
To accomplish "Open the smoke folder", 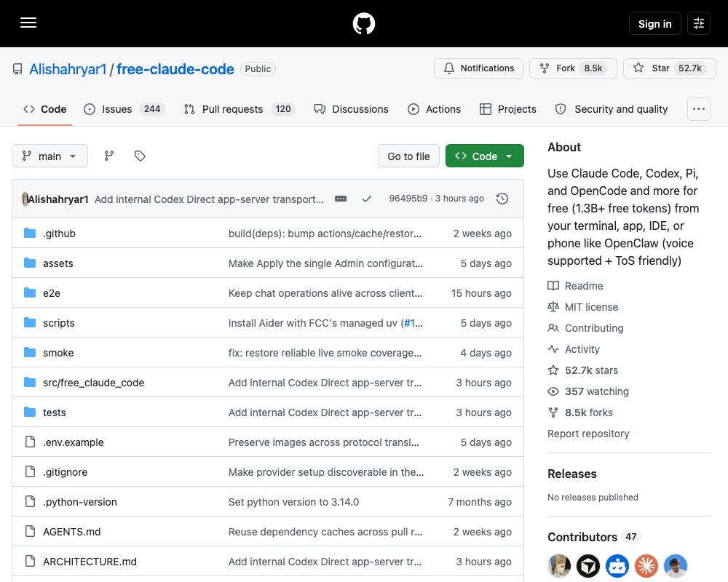I will (x=58, y=353).
